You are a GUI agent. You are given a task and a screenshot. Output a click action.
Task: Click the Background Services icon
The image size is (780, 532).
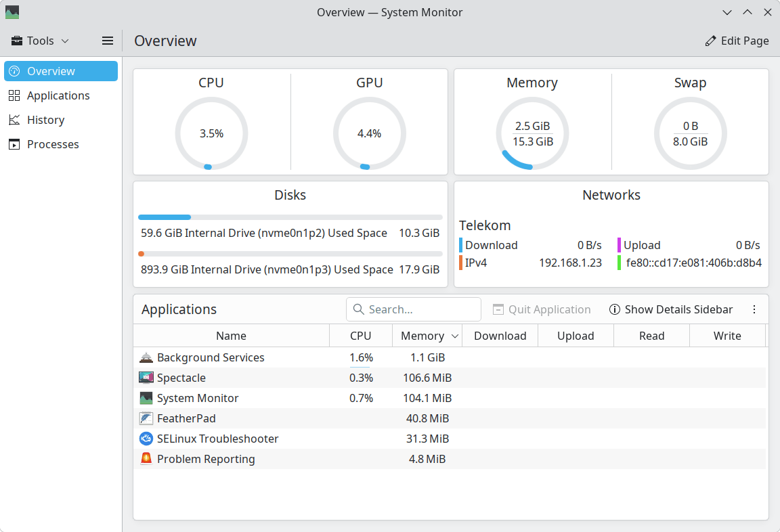coord(146,357)
